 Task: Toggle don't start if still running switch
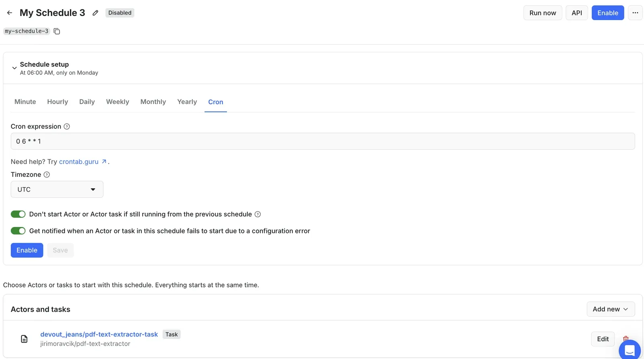[18, 214]
